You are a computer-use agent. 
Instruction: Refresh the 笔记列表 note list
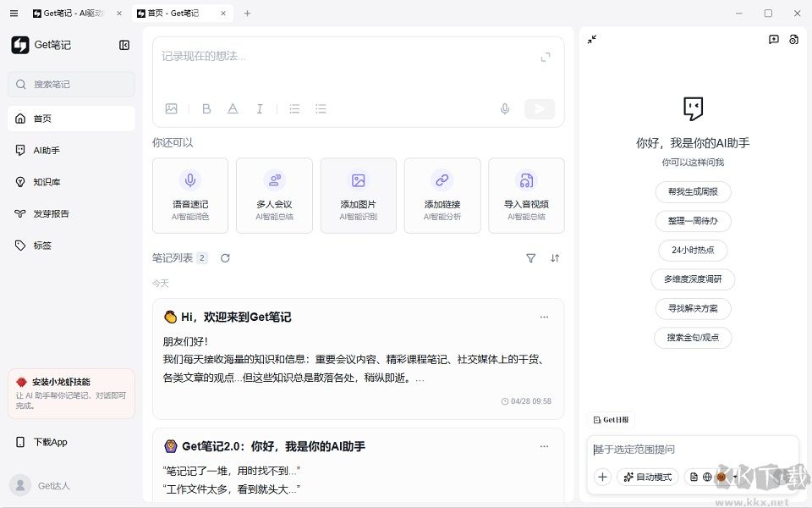tap(225, 258)
